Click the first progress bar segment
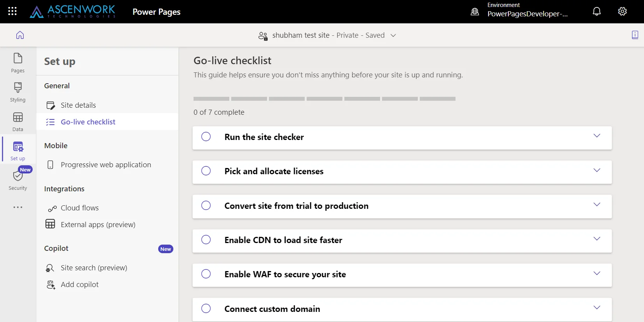This screenshot has width=644, height=322. [x=211, y=99]
